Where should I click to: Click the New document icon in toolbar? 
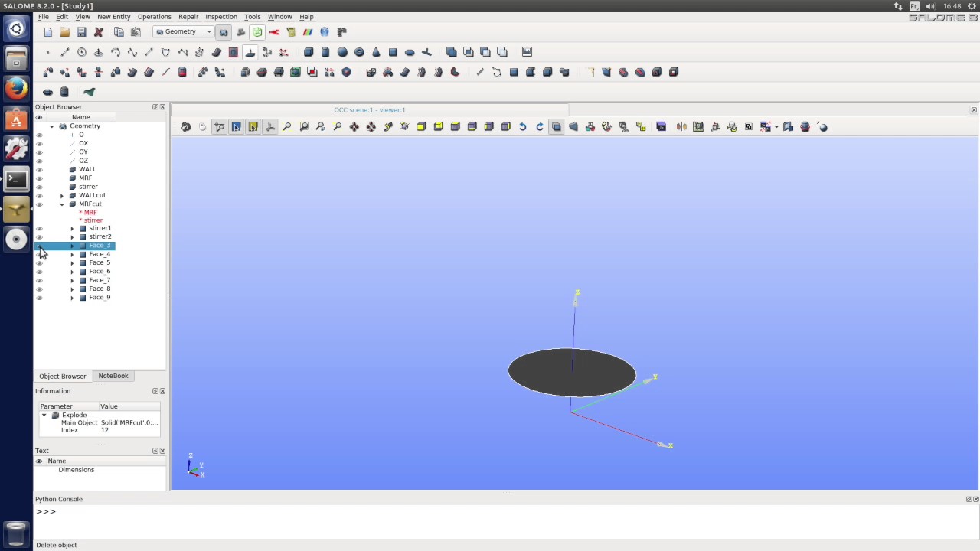(x=48, y=32)
